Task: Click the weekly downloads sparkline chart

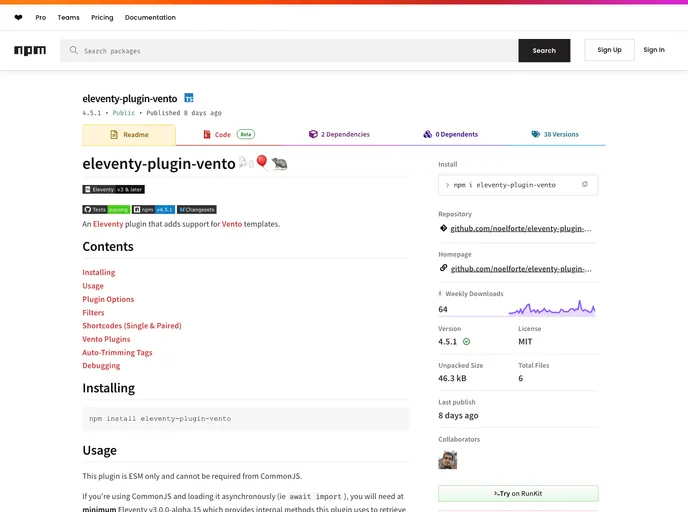Action: point(552,308)
